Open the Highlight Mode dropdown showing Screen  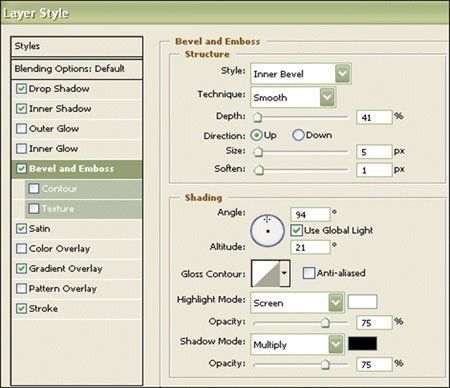(x=297, y=303)
